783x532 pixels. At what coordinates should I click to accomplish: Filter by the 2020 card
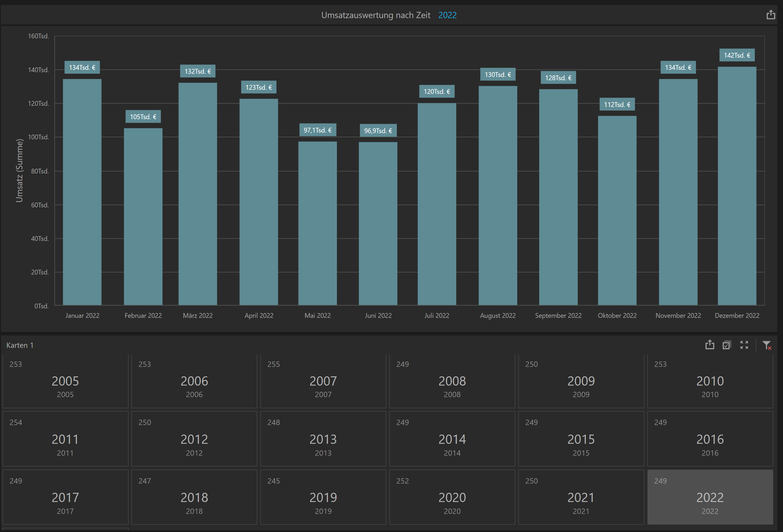(452, 497)
